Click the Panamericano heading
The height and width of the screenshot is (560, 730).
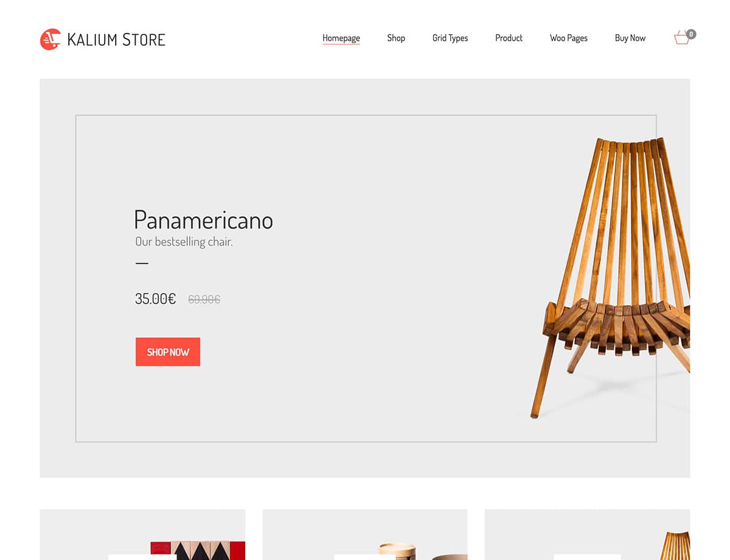[x=203, y=220]
